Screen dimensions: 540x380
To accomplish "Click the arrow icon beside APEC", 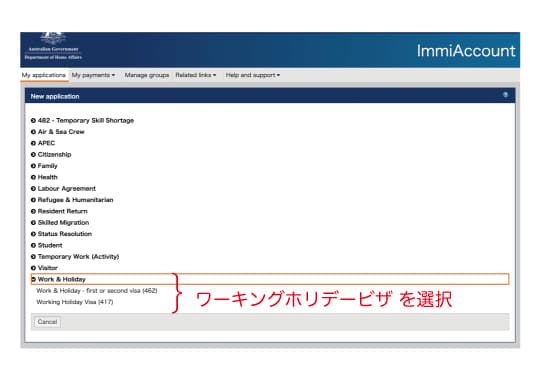I will coord(33,143).
